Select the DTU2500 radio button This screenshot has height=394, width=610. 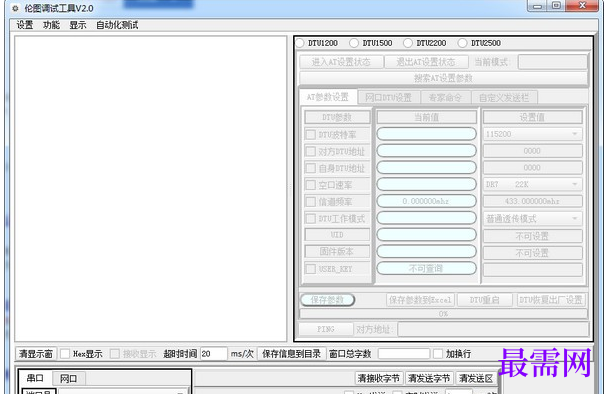click(x=462, y=43)
